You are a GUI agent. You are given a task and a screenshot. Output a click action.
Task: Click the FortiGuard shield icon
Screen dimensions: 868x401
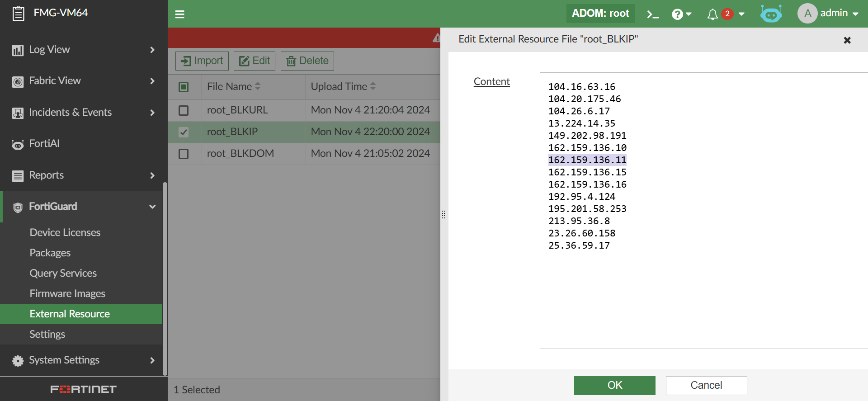pos(18,207)
